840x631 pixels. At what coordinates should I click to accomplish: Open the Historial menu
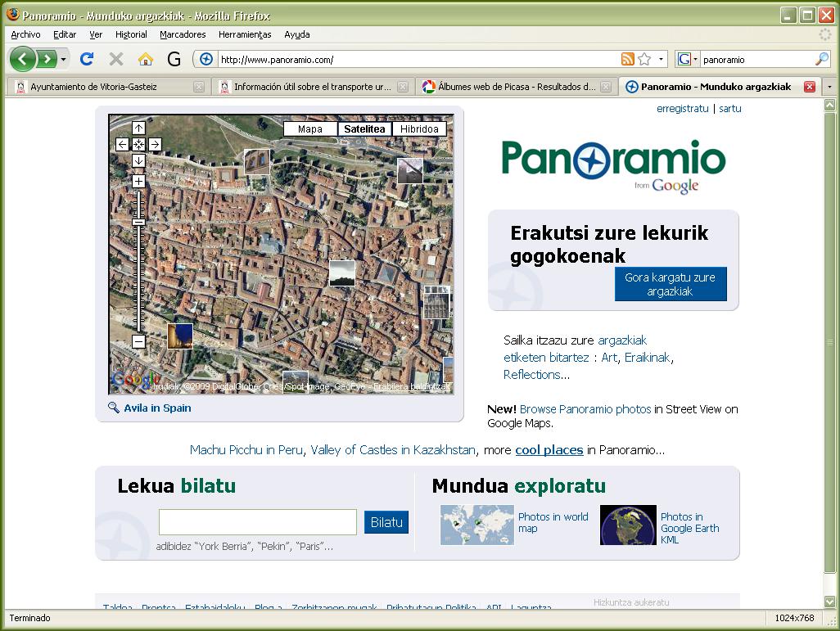point(131,34)
